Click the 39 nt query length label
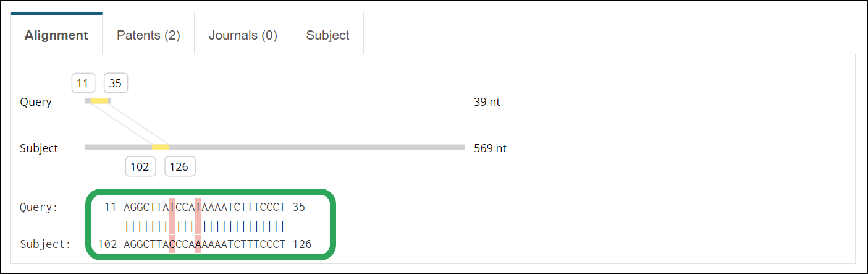Image resolution: width=868 pixels, height=274 pixels. pyautogui.click(x=487, y=102)
